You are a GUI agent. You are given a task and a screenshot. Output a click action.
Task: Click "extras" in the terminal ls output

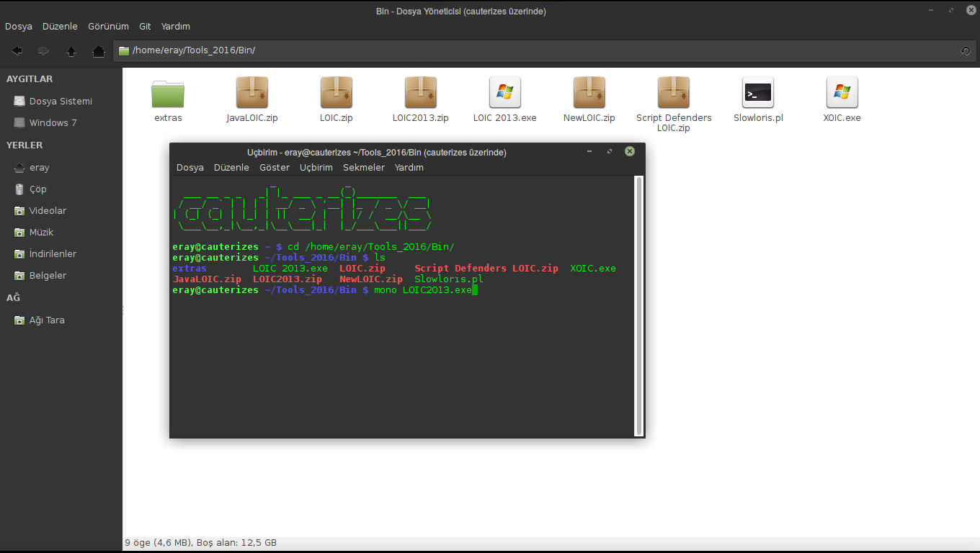tap(190, 269)
